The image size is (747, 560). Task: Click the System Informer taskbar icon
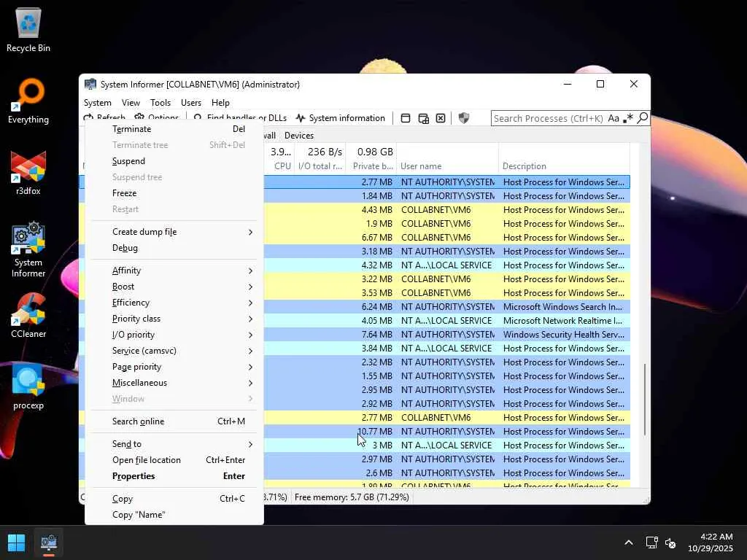click(49, 542)
